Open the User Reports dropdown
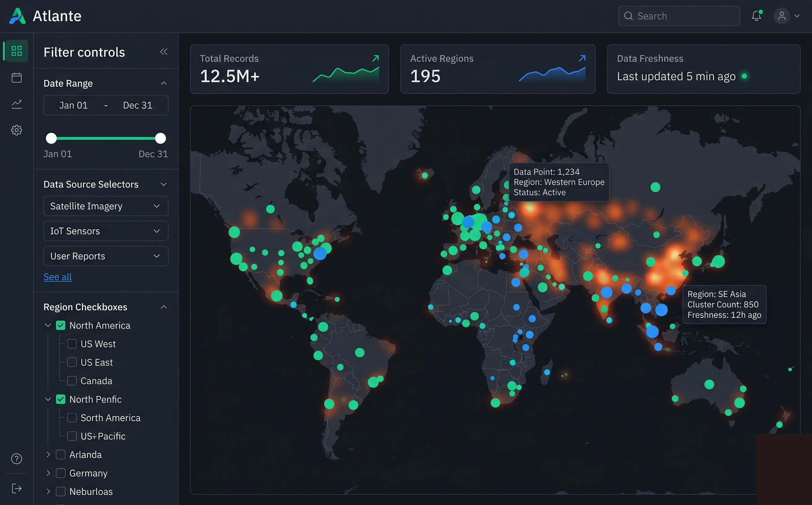Viewport: 812px width, 505px height. coord(106,256)
